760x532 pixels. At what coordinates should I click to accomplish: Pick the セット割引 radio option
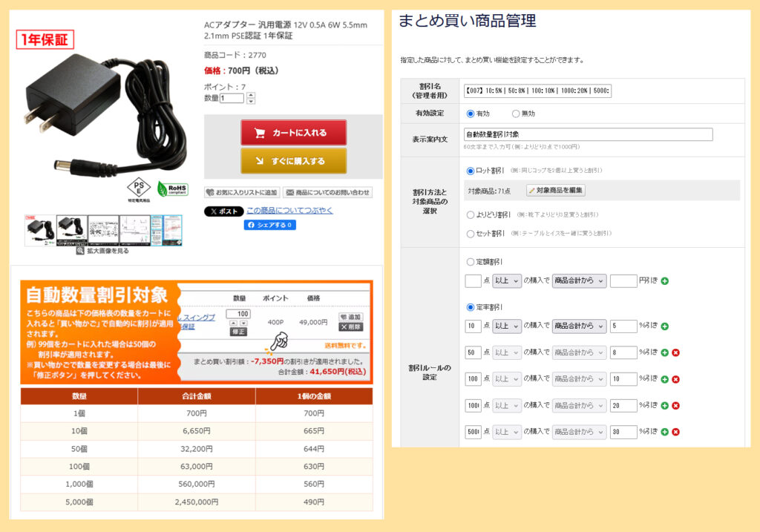pyautogui.click(x=470, y=233)
